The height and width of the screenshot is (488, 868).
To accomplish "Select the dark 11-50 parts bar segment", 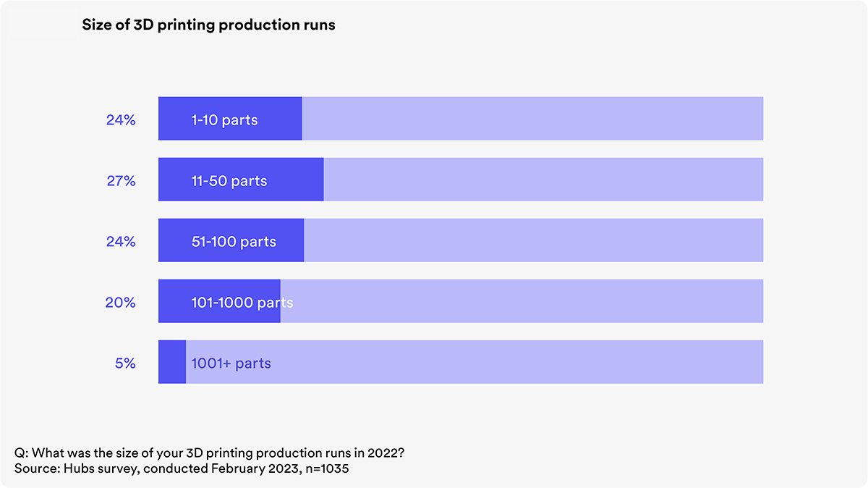I will click(241, 180).
